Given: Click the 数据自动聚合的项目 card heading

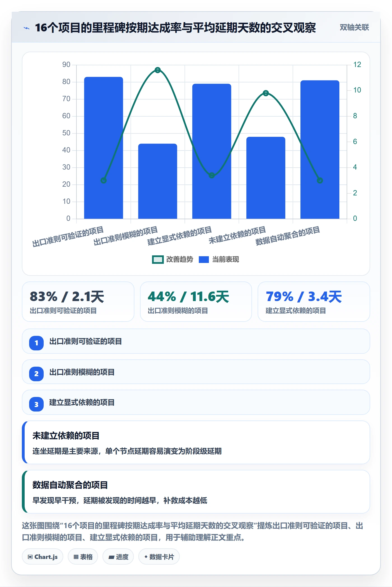Looking at the screenshot, I should [x=70, y=485].
